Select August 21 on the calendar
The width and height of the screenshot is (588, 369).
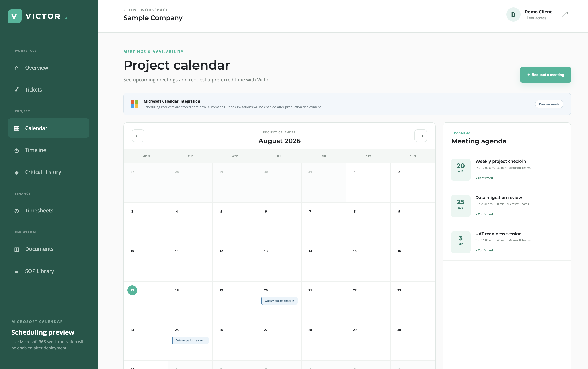(324, 301)
